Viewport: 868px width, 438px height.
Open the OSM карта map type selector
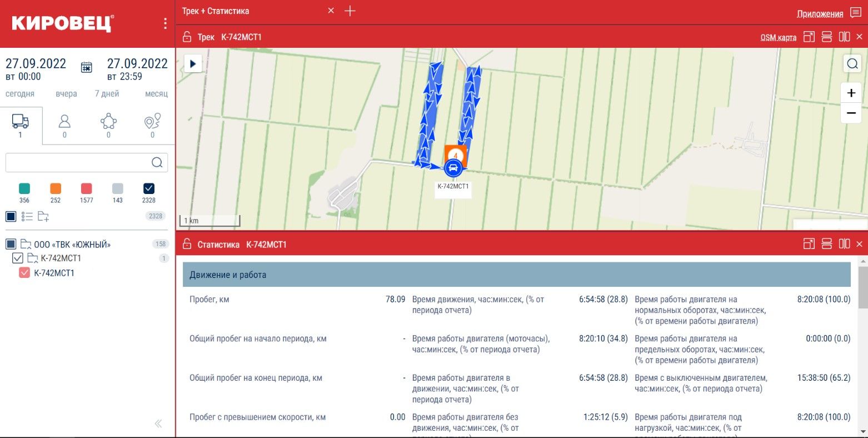click(x=778, y=37)
